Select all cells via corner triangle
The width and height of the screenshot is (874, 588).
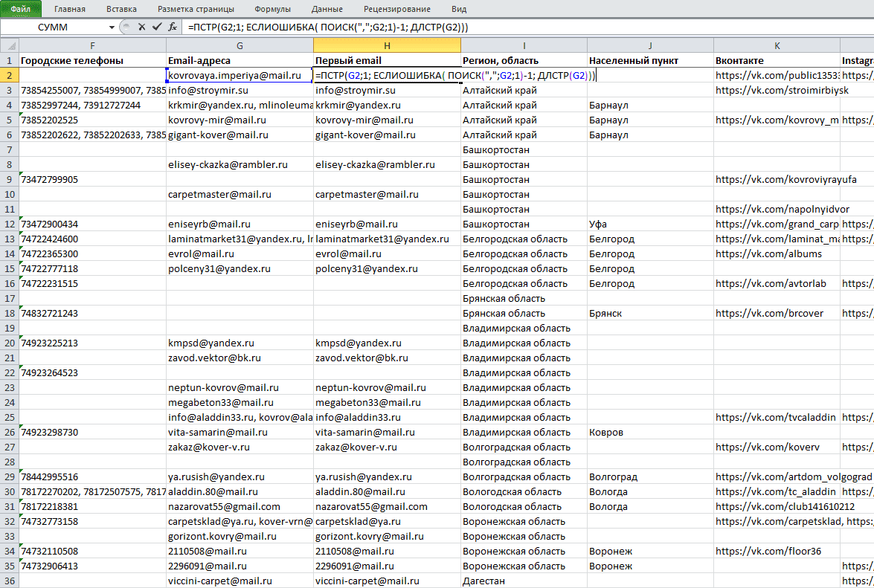click(10, 45)
